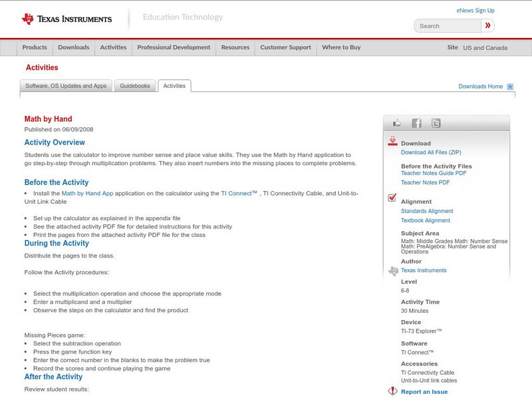Viewport: 532px width, 398px height.
Task: Open the Products menu
Action: [35, 48]
